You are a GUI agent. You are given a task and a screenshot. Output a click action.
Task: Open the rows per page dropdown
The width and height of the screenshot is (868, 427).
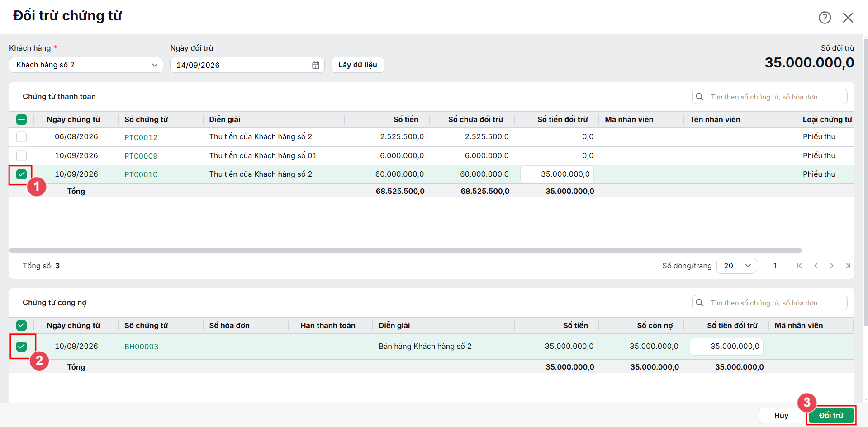[x=736, y=266]
